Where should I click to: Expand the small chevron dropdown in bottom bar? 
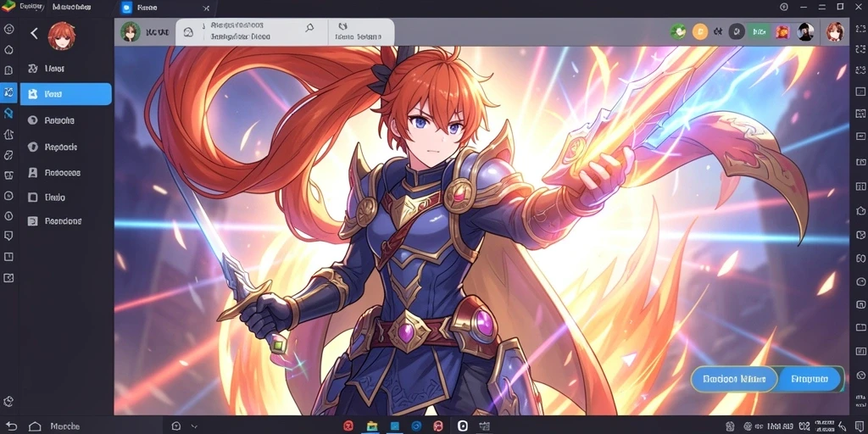[194, 426]
